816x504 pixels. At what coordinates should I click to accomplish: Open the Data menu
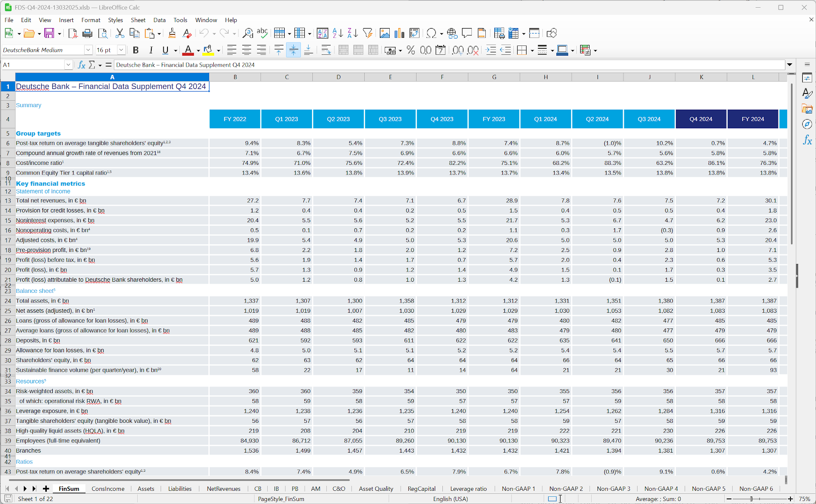tap(159, 20)
